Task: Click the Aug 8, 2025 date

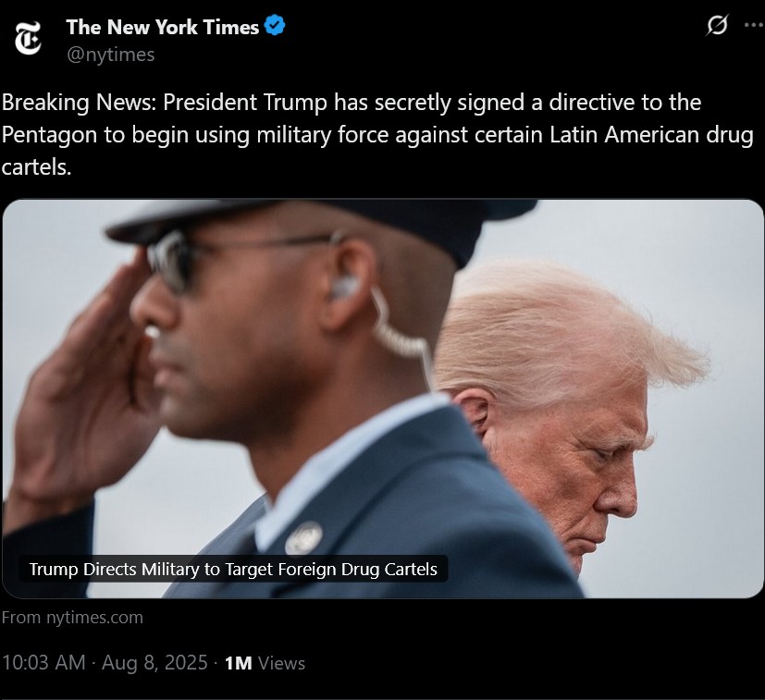Action: (x=154, y=663)
